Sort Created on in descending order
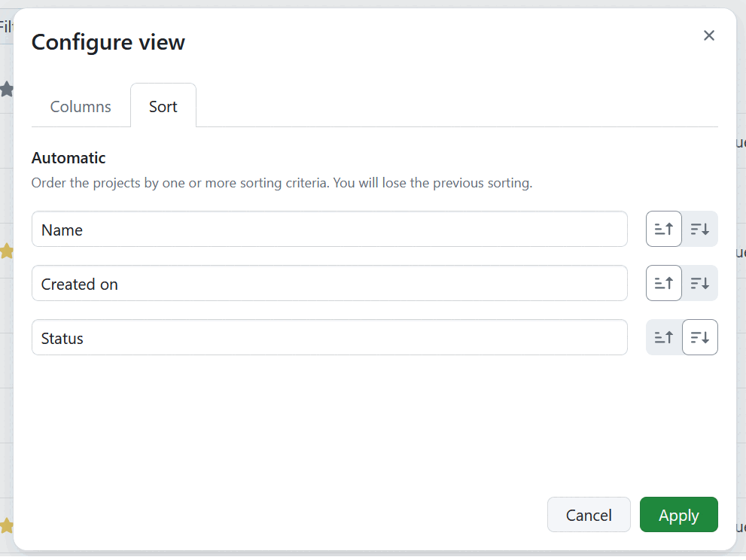Viewport: 746px width, 560px height. coord(699,283)
